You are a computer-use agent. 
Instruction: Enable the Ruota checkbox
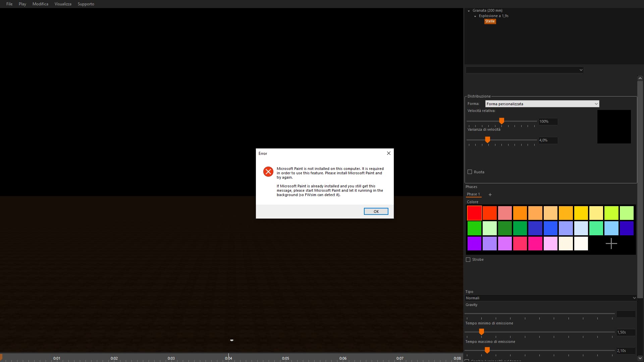[470, 172]
